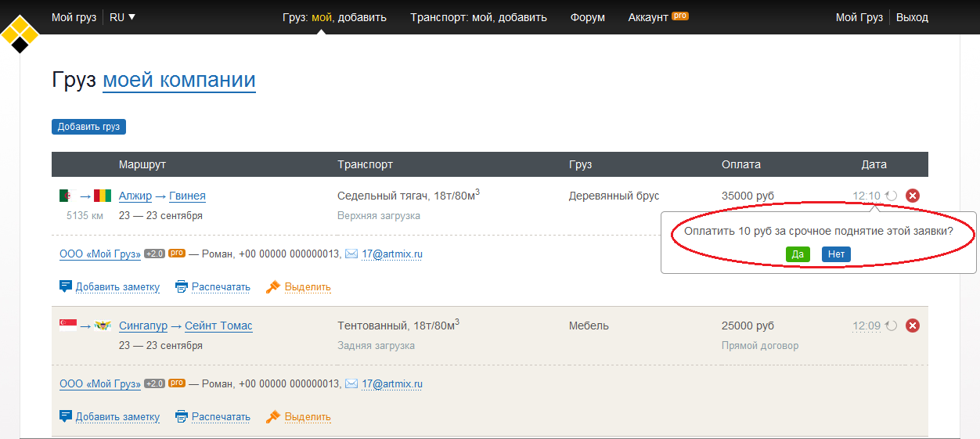Click the yellow diamond site logo

[20, 34]
